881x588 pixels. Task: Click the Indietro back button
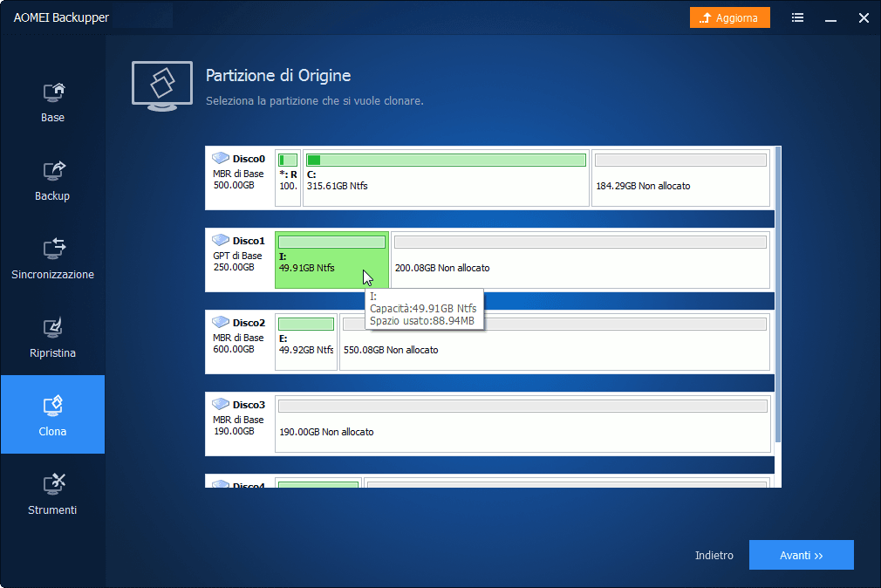pos(714,556)
